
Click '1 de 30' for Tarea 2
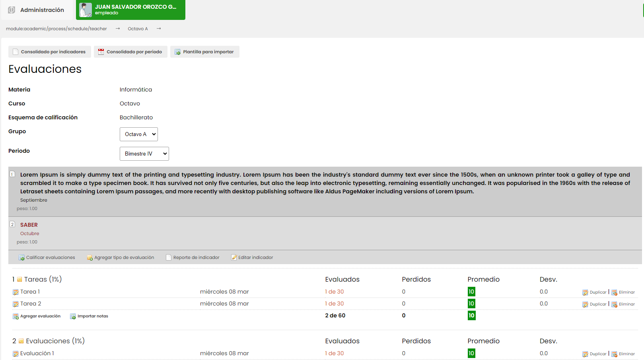pyautogui.click(x=335, y=304)
